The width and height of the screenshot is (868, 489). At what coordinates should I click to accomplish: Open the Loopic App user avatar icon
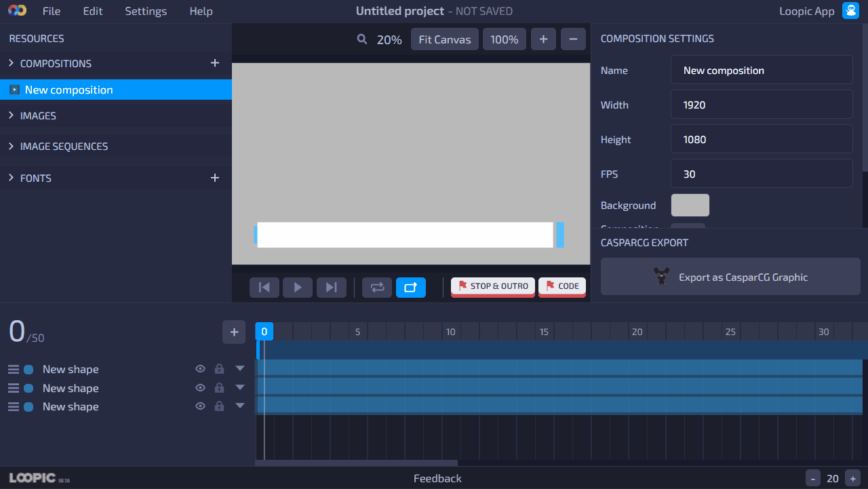coord(850,11)
